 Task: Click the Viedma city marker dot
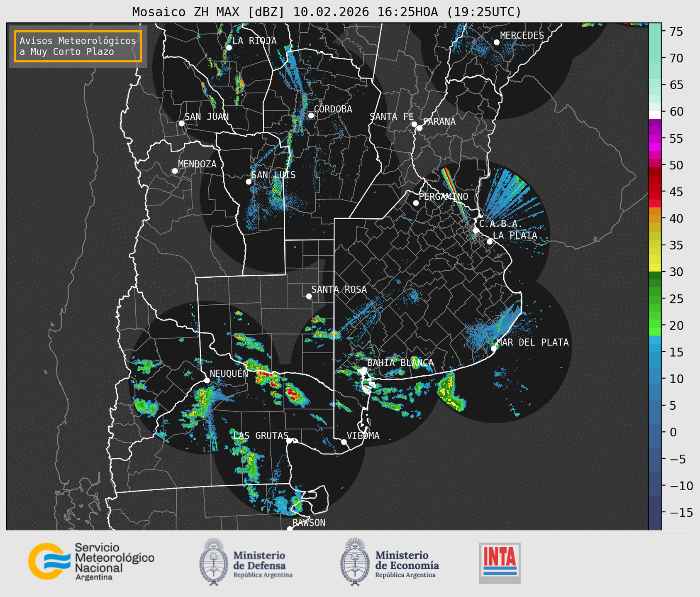tap(344, 442)
